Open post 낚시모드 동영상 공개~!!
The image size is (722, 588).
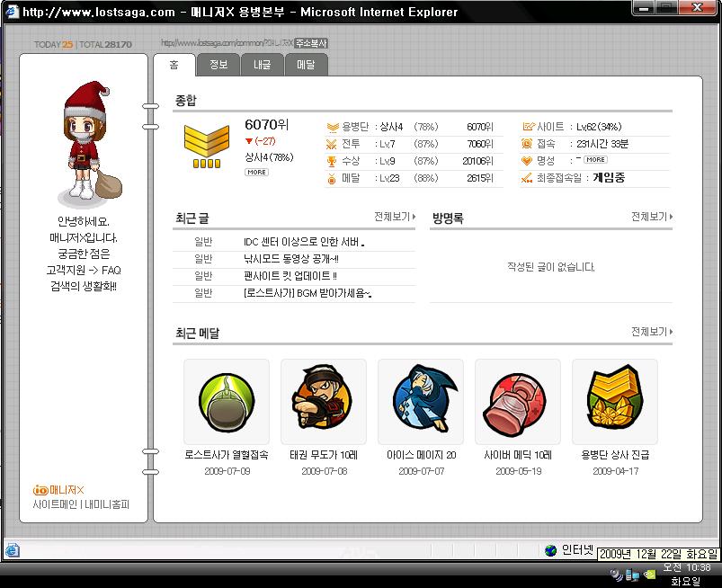[291, 259]
